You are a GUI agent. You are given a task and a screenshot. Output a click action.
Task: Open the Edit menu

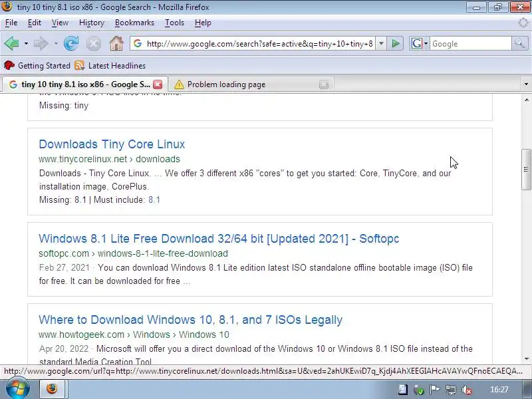tap(35, 23)
